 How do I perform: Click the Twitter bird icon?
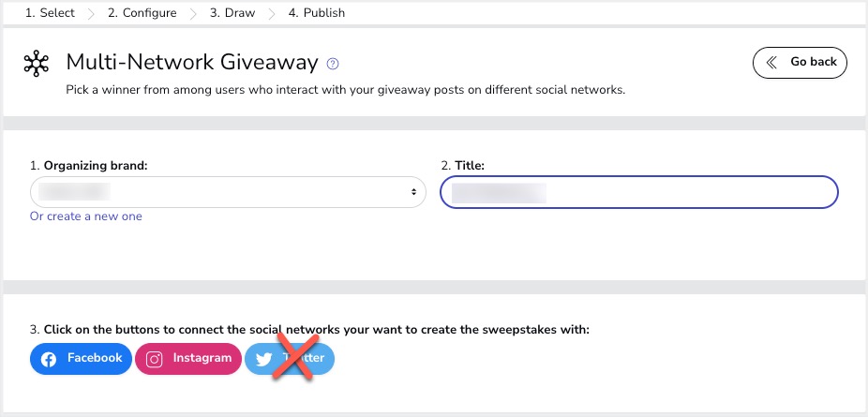[263, 360]
